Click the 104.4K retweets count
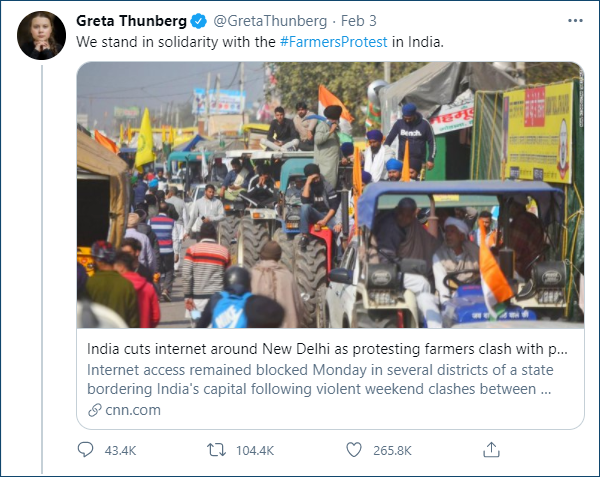Image resolution: width=600 pixels, height=477 pixels. 255,450
